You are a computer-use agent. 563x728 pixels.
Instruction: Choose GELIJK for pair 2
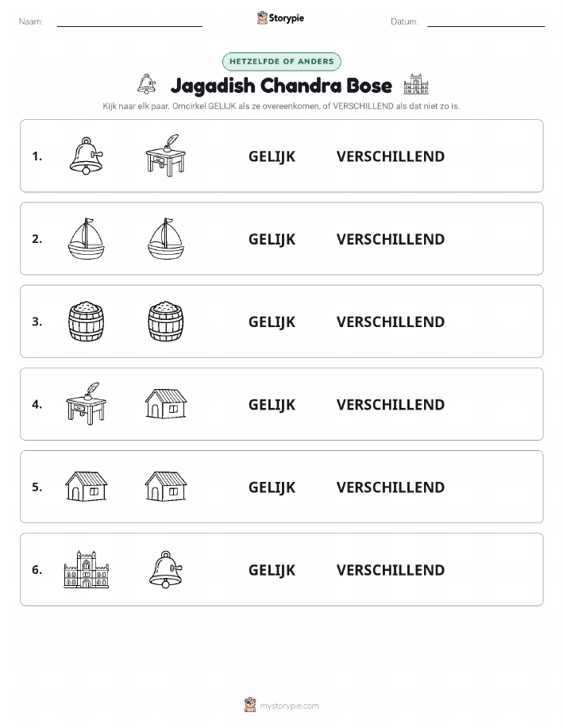(x=272, y=240)
